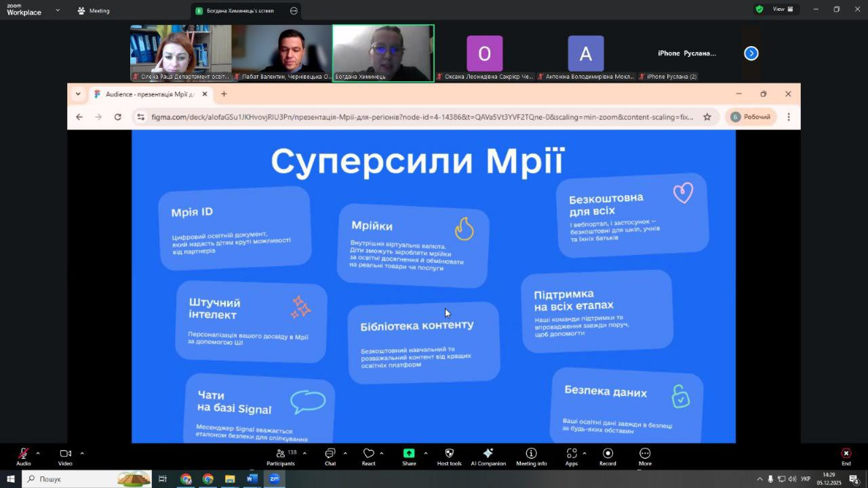
Task: Launch the AI Companion
Action: click(488, 457)
